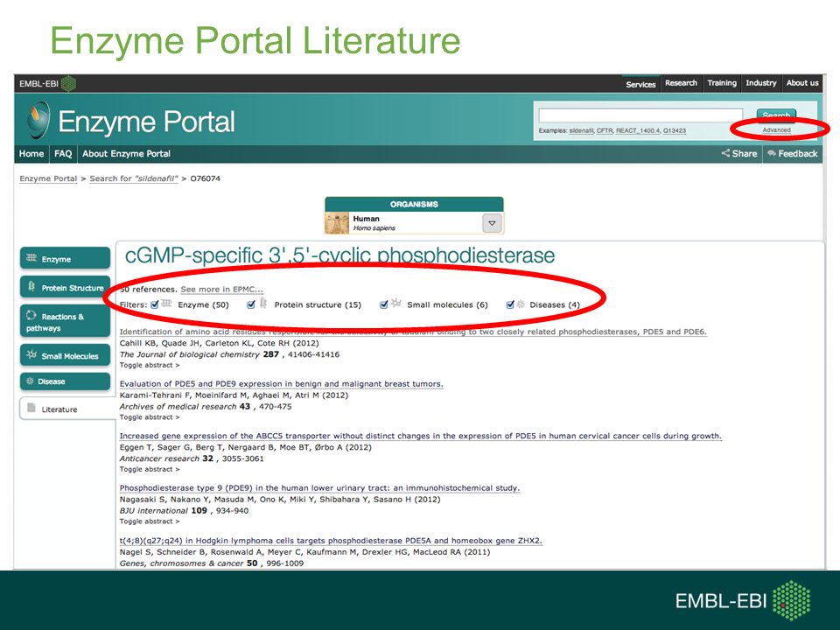
Task: Click the structure icon beside Protein structure (15)
Action: click(263, 304)
